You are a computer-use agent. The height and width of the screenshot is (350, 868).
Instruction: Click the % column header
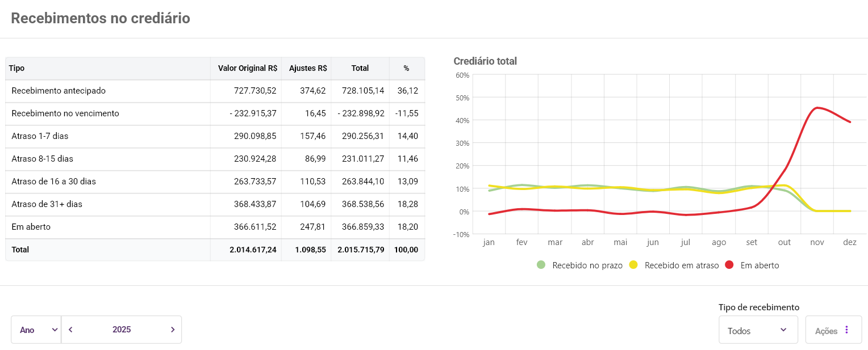point(406,68)
